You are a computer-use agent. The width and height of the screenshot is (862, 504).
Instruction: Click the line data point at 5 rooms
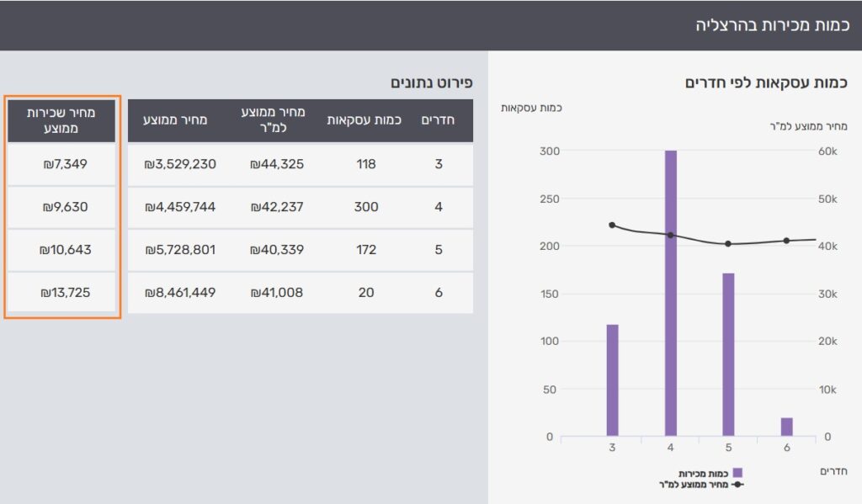pyautogui.click(x=728, y=244)
